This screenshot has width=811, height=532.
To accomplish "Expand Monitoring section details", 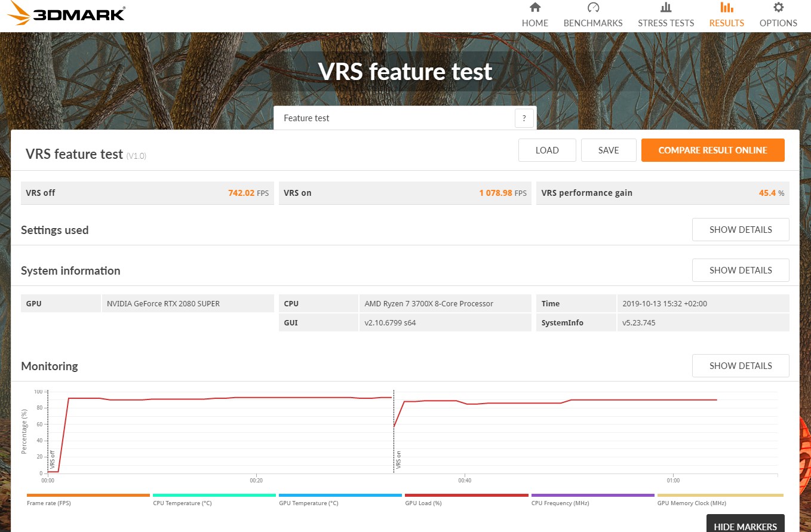I will (x=740, y=366).
